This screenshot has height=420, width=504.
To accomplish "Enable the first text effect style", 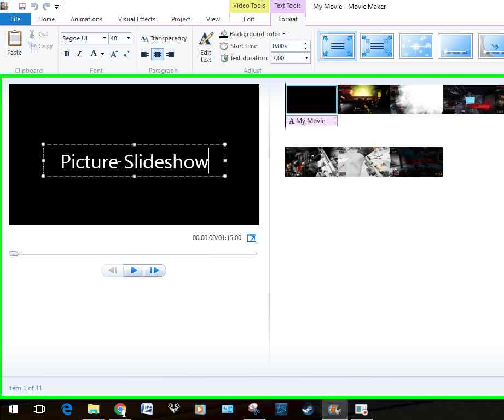I will (337, 46).
